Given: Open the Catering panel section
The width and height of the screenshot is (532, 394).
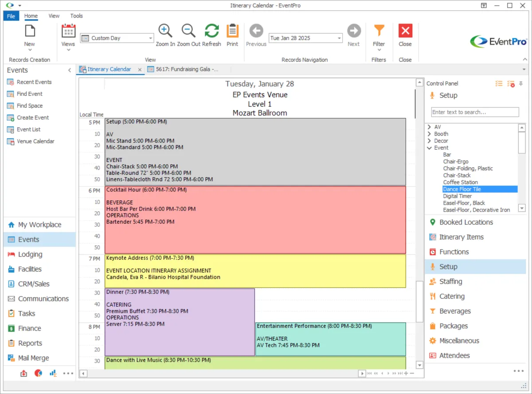Looking at the screenshot, I should coord(452,296).
